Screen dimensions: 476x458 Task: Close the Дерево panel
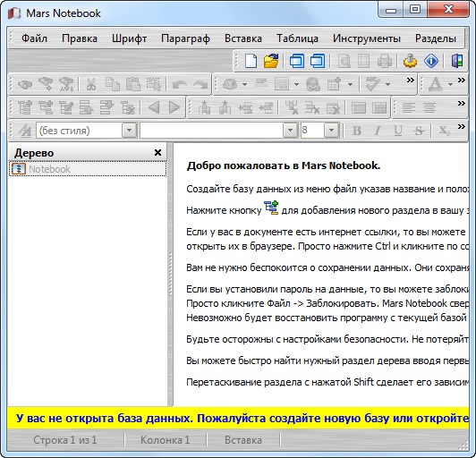(157, 152)
